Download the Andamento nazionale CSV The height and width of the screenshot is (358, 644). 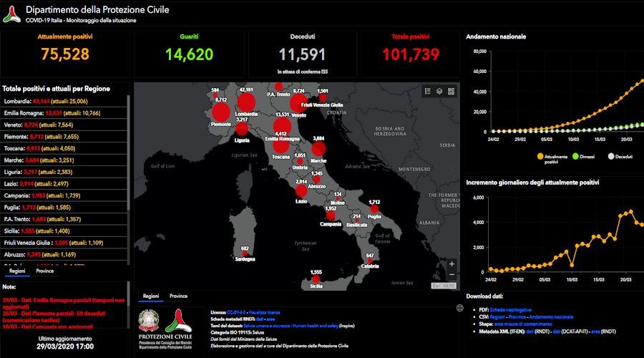point(551,317)
